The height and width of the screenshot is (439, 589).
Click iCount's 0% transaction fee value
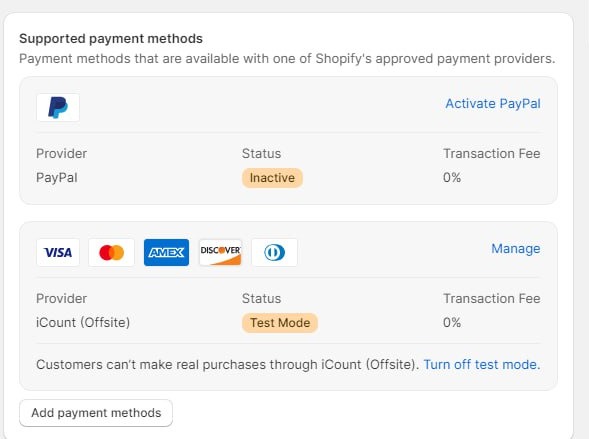click(x=452, y=323)
